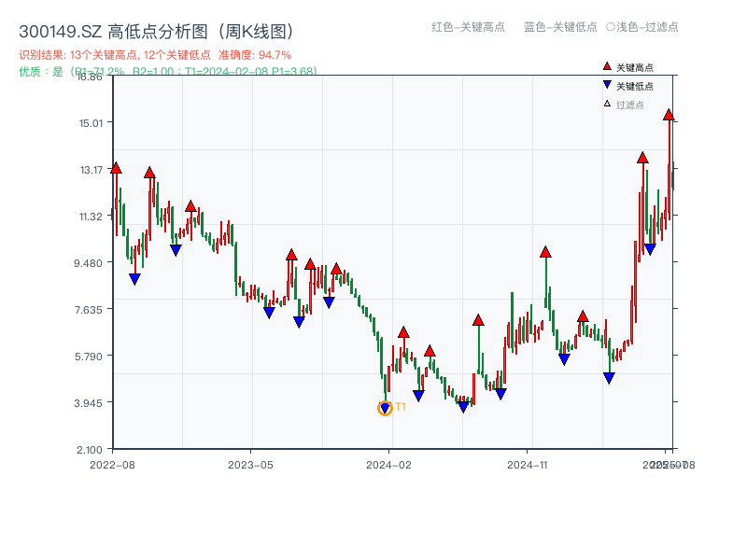Click the orange T1 label text
747x560 pixels.
tap(401, 407)
